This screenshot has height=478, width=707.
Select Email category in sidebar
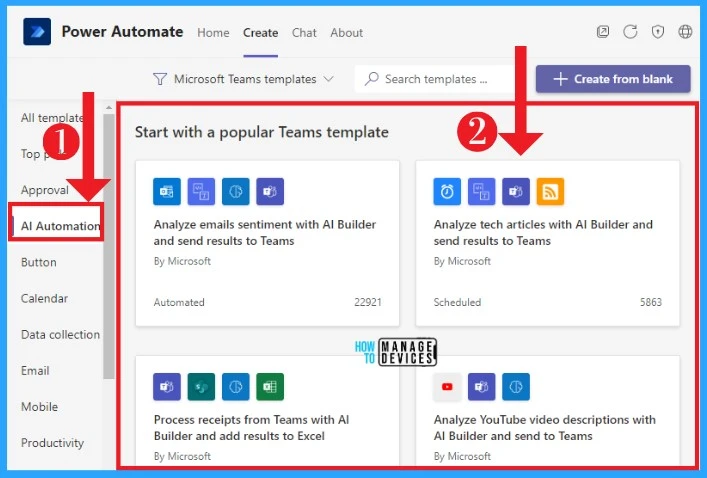35,370
